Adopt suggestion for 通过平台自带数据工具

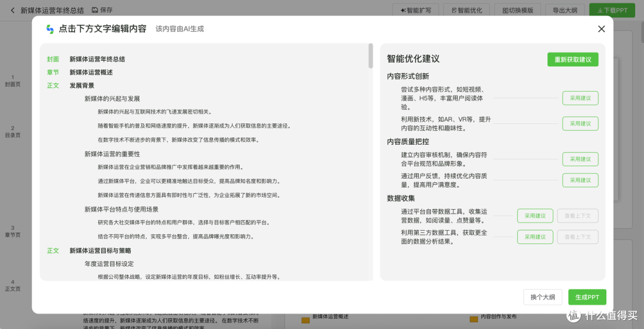[535, 216]
